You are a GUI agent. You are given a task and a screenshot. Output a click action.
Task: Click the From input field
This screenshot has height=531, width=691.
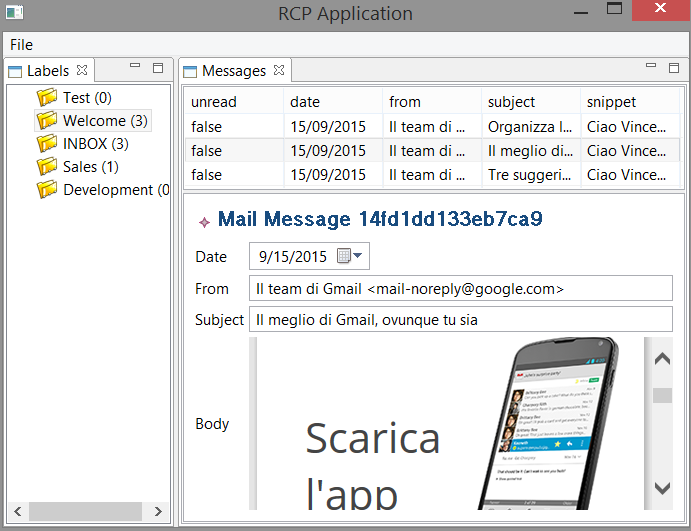(461, 288)
